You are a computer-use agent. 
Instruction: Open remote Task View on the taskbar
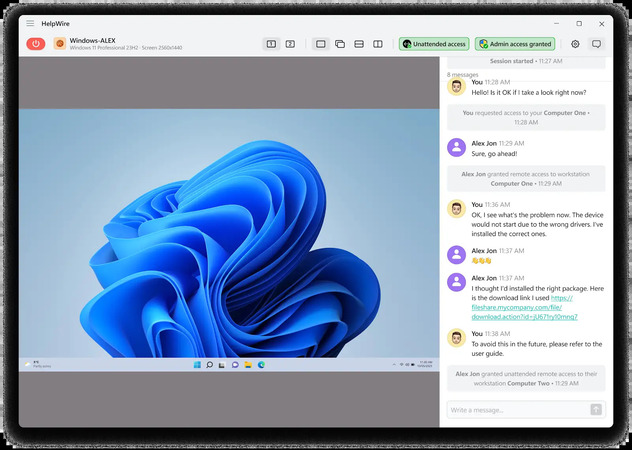pos(222,365)
